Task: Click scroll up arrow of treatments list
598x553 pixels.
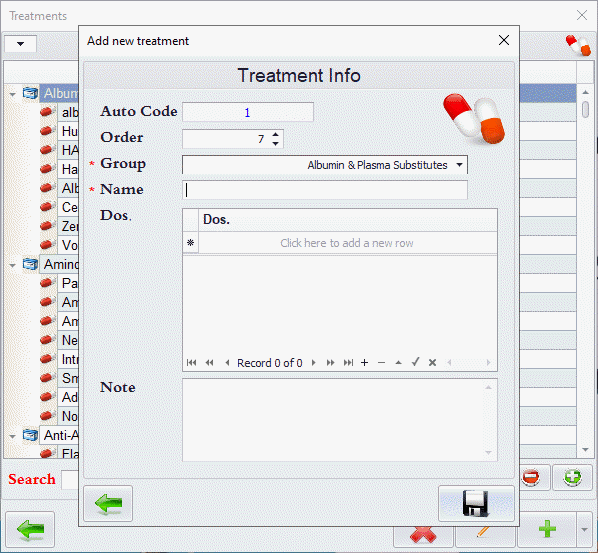Action: [585, 92]
